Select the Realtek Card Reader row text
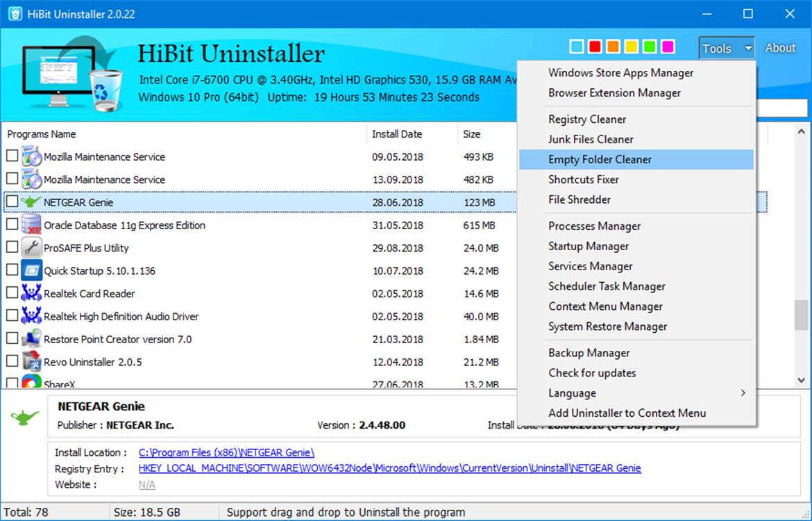The image size is (812, 521). 89,293
